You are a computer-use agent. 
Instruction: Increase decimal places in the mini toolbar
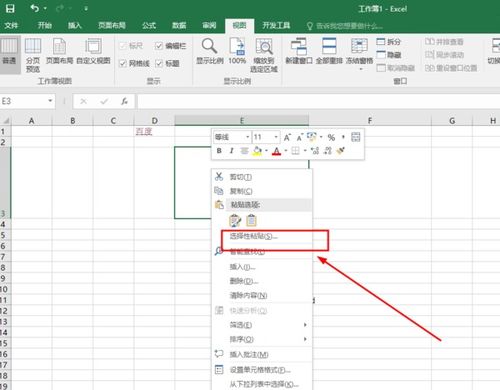coord(315,151)
